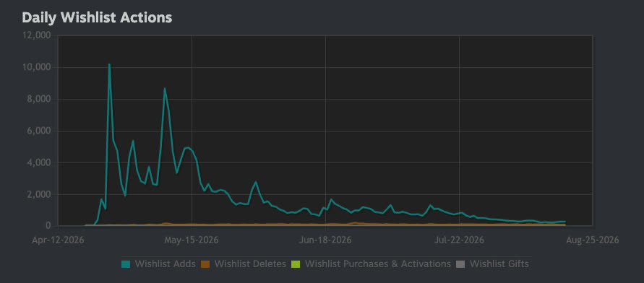Click the tallest peak above 10,000
644x283 pixels.
coord(109,64)
